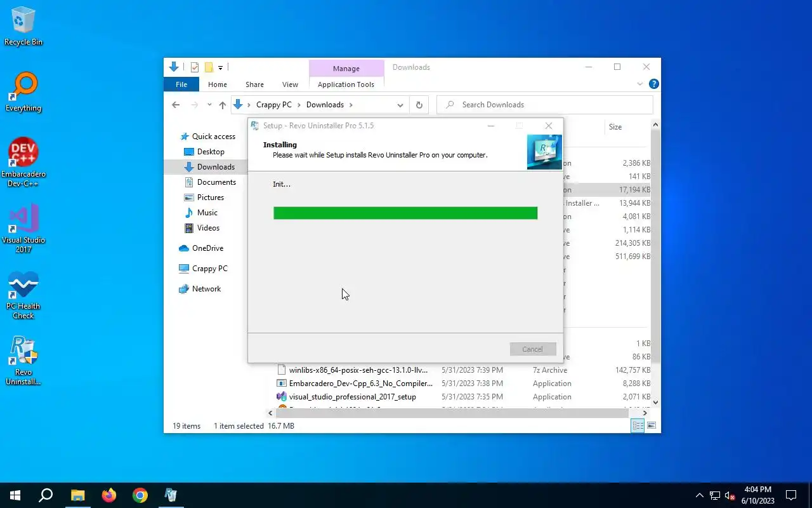The width and height of the screenshot is (812, 508).
Task: Refresh the Downloads folder view
Action: pos(419,105)
